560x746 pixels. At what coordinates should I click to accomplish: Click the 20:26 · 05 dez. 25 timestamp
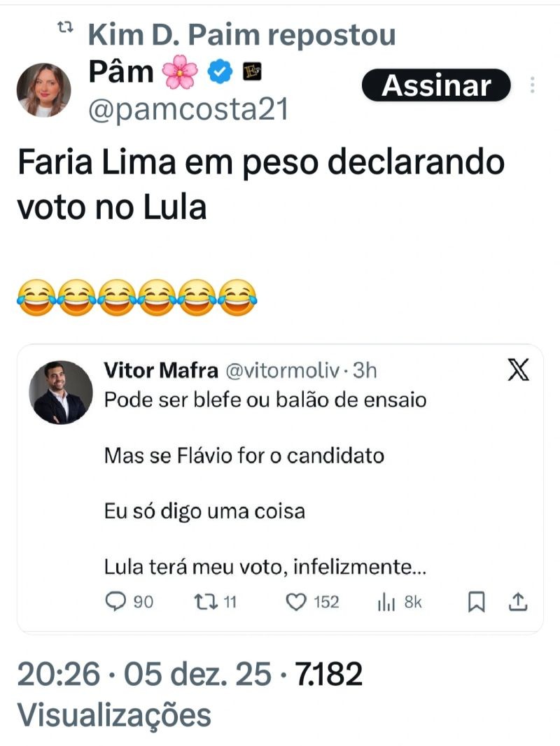pyautogui.click(x=143, y=675)
